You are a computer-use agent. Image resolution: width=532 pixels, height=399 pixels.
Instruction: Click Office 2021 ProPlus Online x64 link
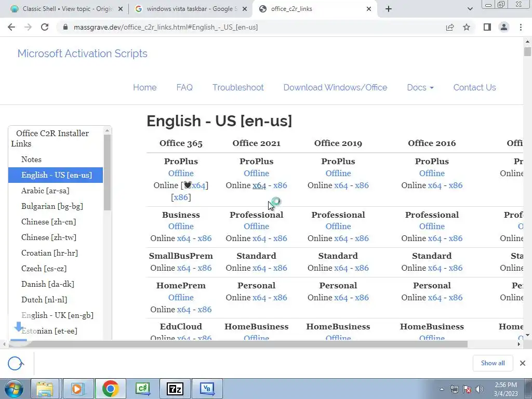259,185
